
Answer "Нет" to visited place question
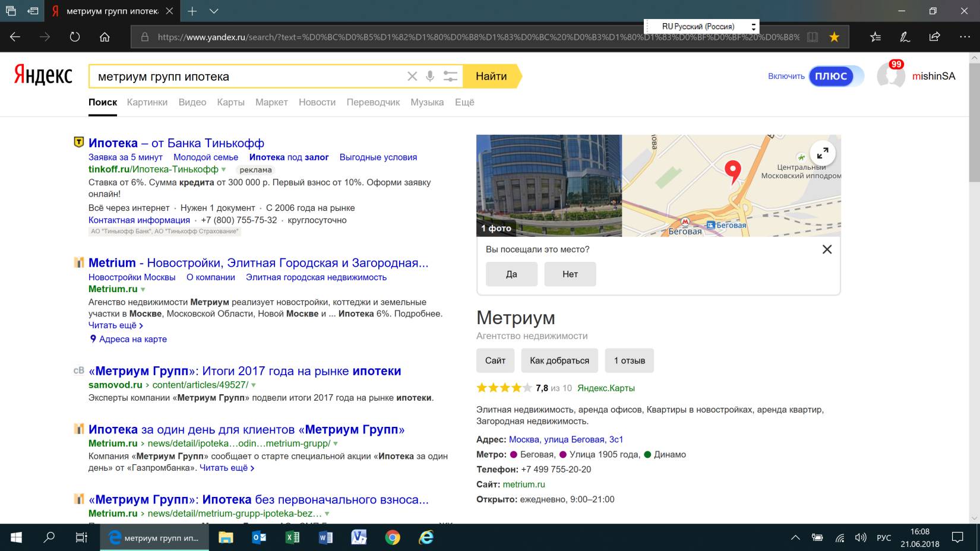[570, 274]
